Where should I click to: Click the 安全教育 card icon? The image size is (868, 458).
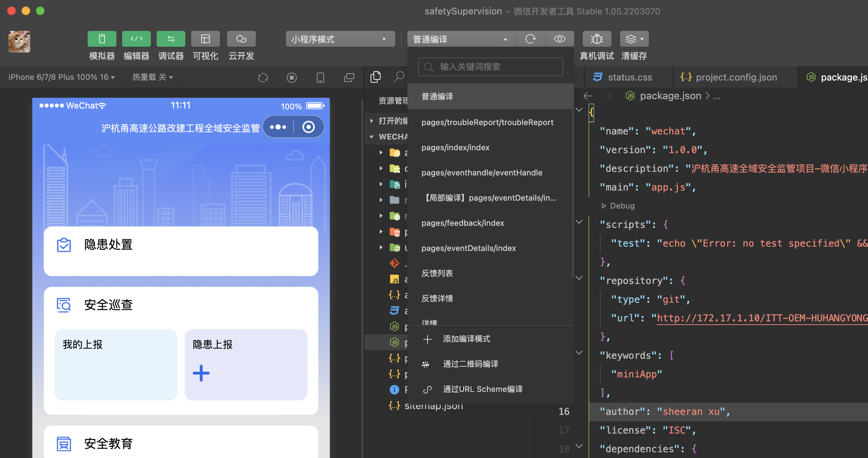coord(64,444)
